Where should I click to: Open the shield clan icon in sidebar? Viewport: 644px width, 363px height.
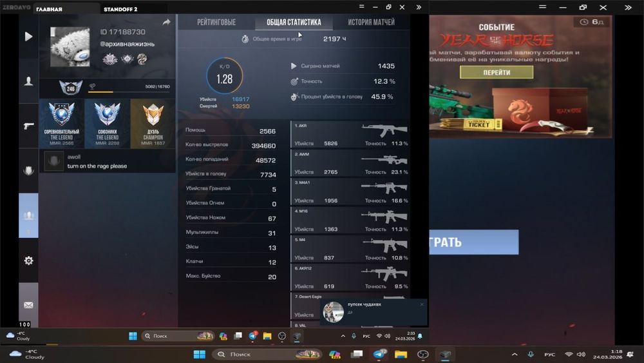point(28,170)
